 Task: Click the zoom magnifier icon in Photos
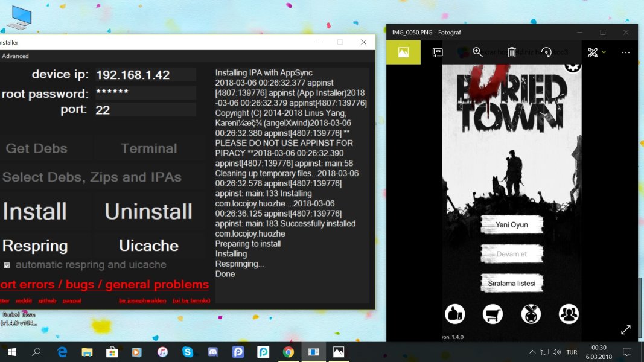[477, 52]
